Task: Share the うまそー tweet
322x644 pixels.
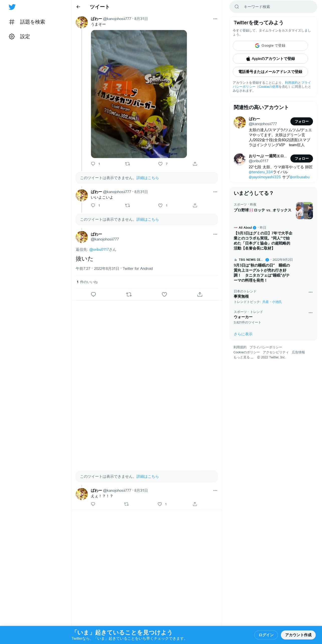Action: pos(195,164)
